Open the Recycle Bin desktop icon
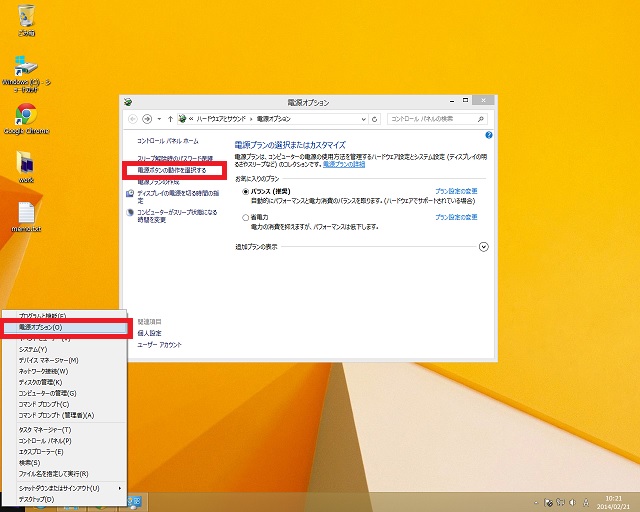Image resolution: width=640 pixels, height=512 pixels. [x=27, y=18]
